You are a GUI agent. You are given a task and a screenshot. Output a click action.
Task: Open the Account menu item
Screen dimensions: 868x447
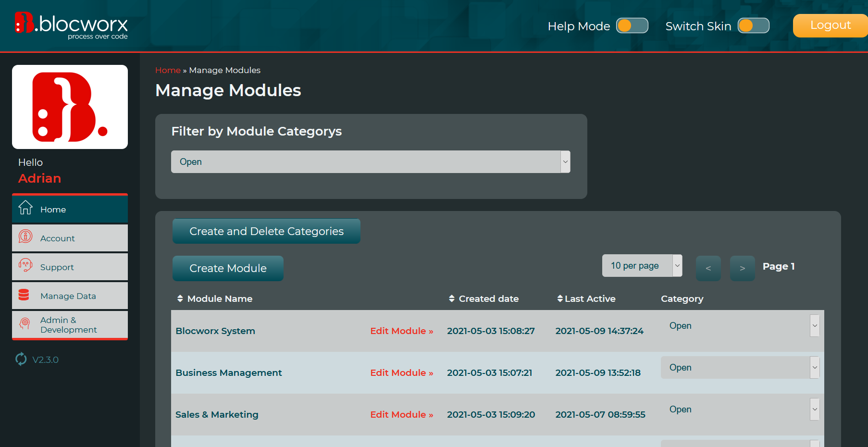coord(70,238)
